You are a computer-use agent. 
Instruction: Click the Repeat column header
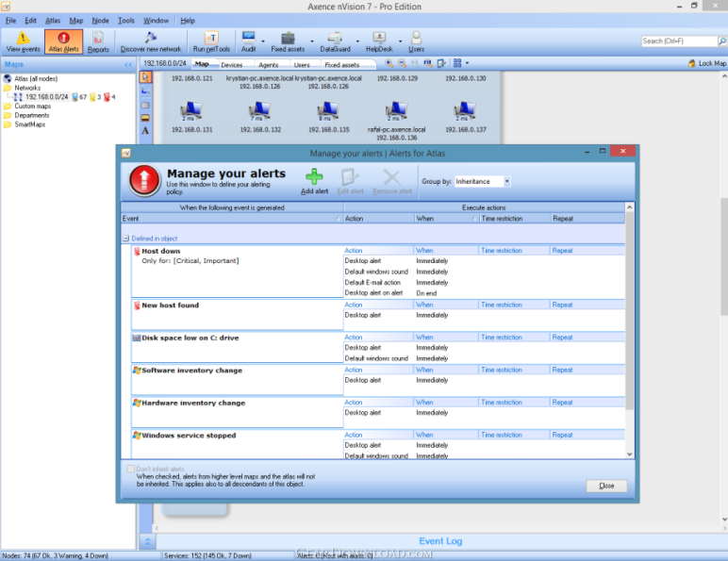(x=587, y=218)
